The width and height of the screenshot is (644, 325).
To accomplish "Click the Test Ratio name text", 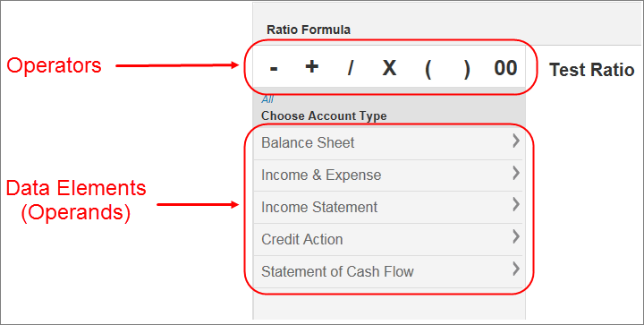I will 592,70.
